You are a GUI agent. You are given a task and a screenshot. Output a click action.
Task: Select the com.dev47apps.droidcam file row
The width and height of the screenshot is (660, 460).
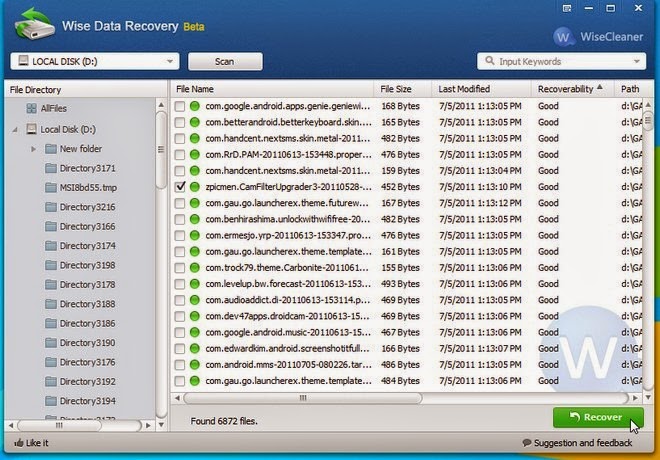coord(406,316)
